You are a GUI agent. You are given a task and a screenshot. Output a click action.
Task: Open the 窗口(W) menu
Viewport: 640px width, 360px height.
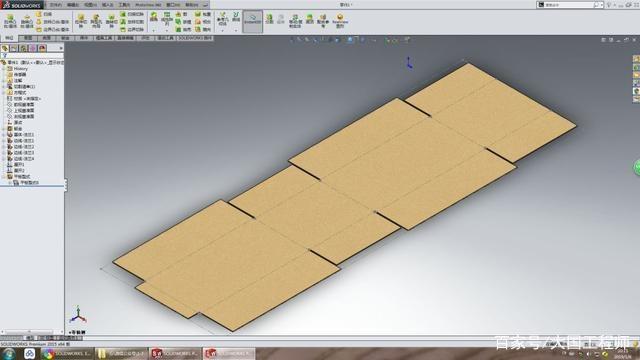173,5
